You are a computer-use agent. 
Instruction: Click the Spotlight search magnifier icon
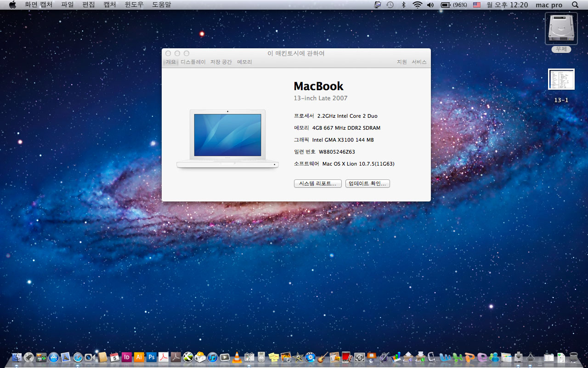(575, 5)
